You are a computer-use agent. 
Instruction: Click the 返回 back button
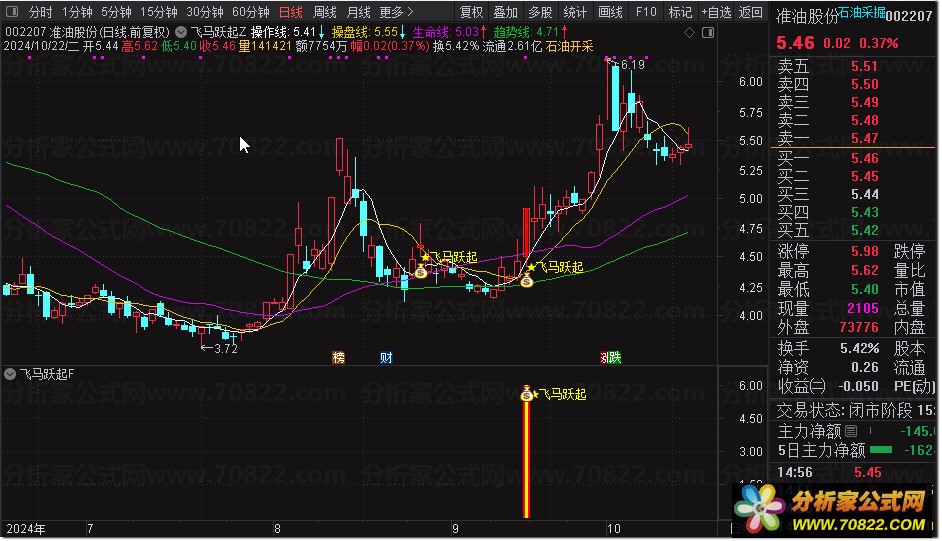coord(750,12)
